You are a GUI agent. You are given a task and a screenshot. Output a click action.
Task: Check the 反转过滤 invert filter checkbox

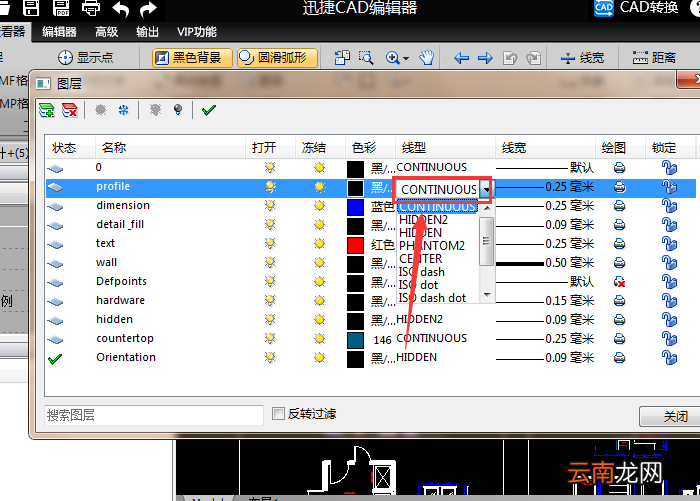pyautogui.click(x=278, y=413)
